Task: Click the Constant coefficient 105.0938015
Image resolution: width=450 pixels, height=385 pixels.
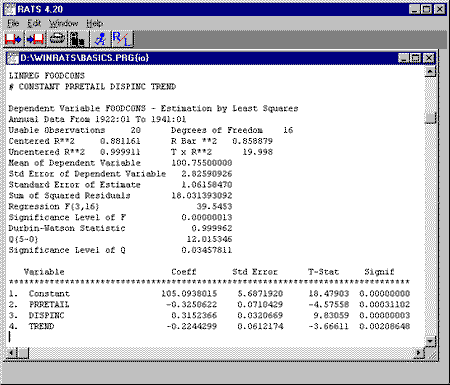Action: coord(189,294)
